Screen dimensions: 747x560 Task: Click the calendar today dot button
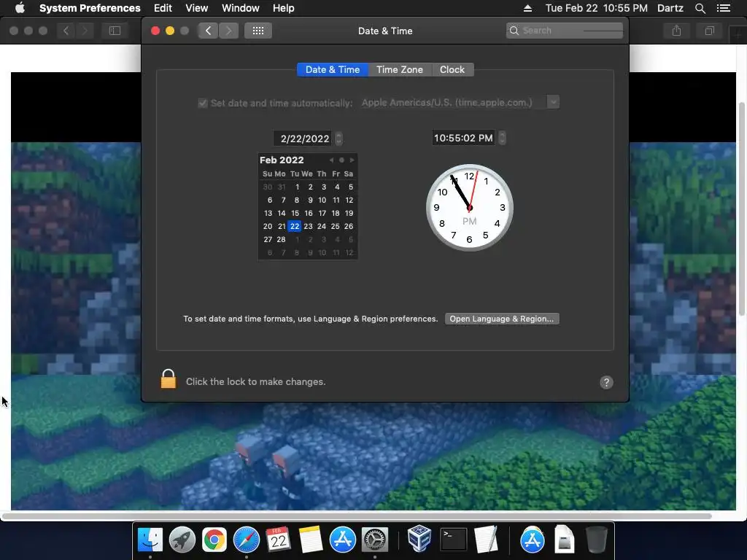tap(341, 160)
